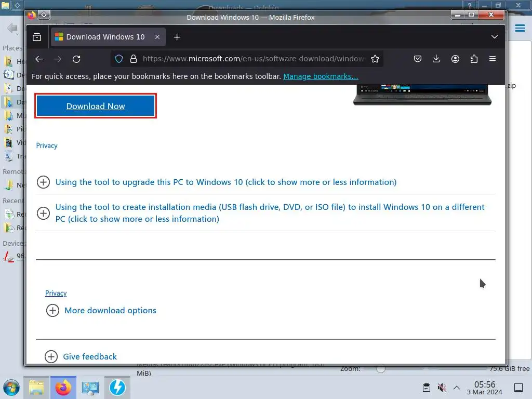The width and height of the screenshot is (532, 399).
Task: Open clipboard tray icon
Action: pyautogui.click(x=427, y=388)
